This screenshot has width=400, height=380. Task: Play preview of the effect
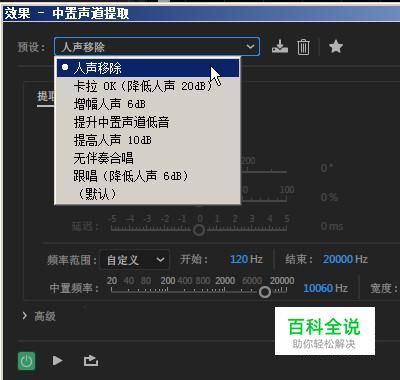coord(57,361)
